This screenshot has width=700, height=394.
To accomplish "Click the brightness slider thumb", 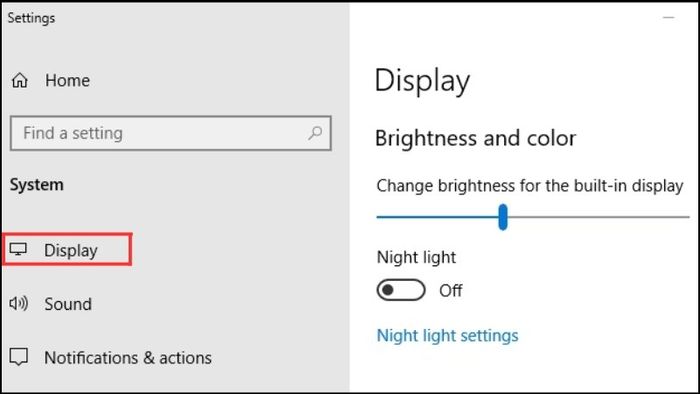I will click(503, 217).
